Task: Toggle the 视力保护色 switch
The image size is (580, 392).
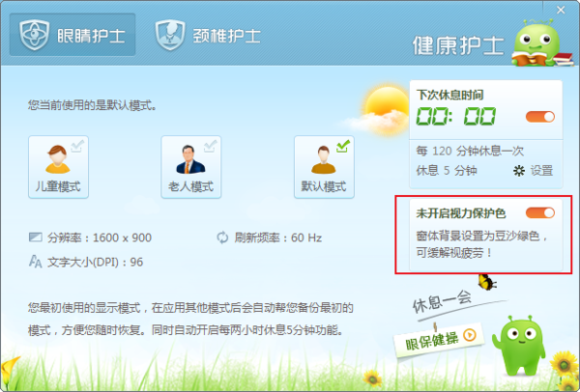Action: (540, 212)
